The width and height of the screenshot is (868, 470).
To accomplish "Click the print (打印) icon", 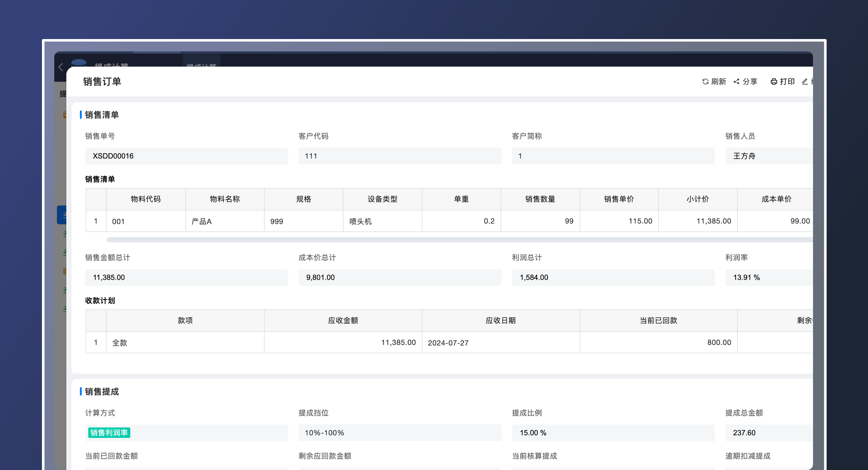I will pyautogui.click(x=774, y=81).
